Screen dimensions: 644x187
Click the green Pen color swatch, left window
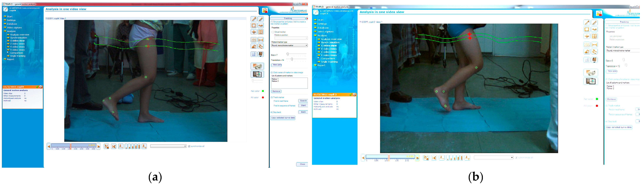(x=263, y=91)
